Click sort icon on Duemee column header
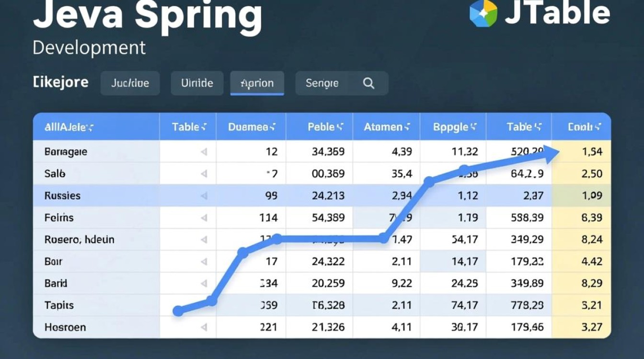The width and height of the screenshot is (644, 359). tap(272, 127)
